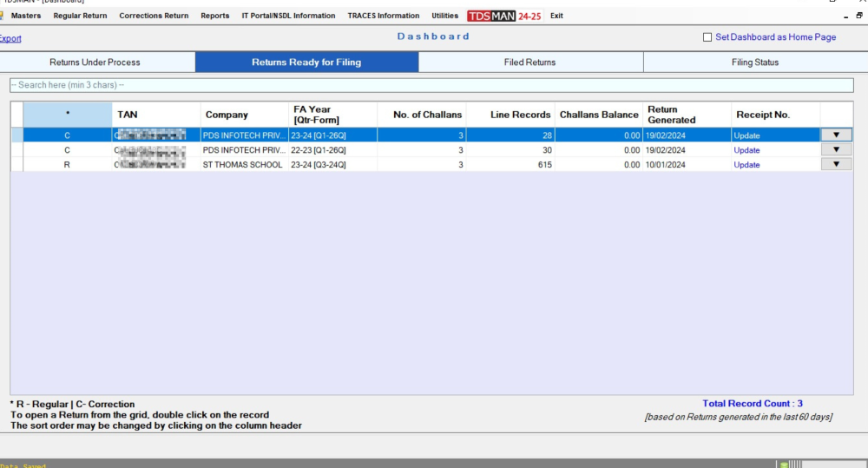This screenshot has height=468, width=868.
Task: Click Line Records value 28
Action: coord(547,135)
